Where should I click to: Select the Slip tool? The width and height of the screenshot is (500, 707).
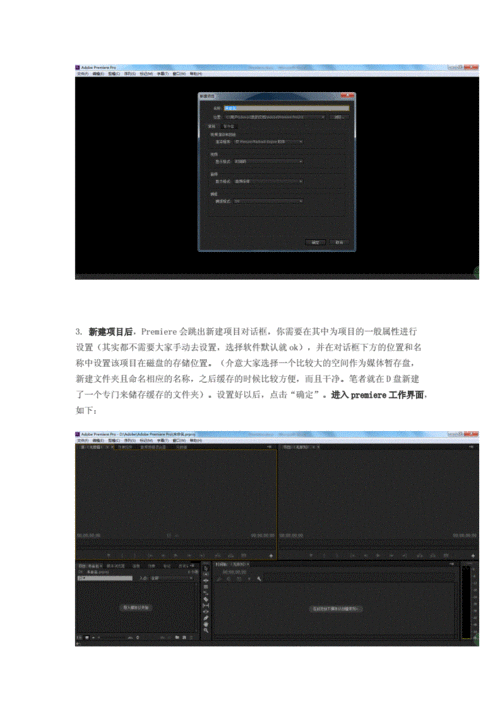pos(206,606)
